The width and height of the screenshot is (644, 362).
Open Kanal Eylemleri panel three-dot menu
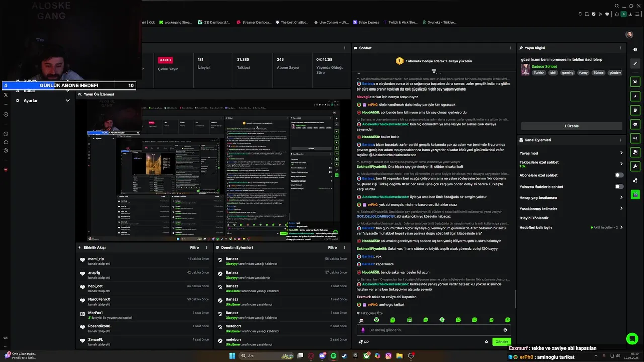pos(621,140)
